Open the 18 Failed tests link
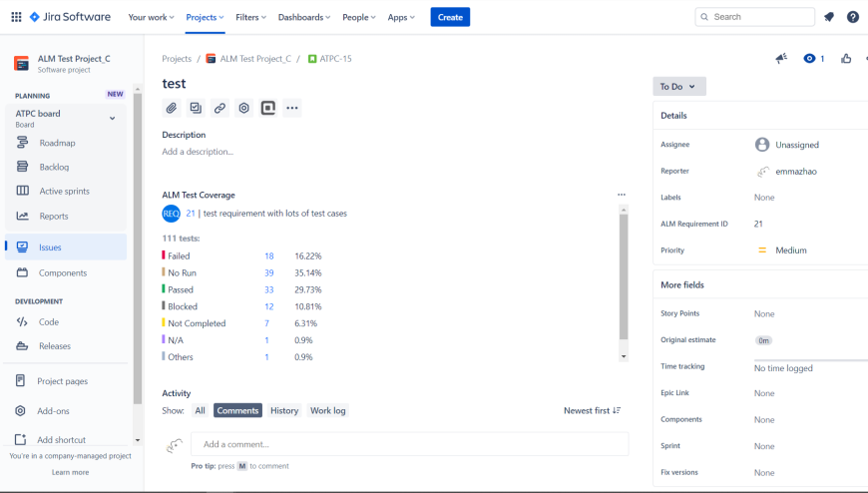The height and width of the screenshot is (493, 868). 269,255
